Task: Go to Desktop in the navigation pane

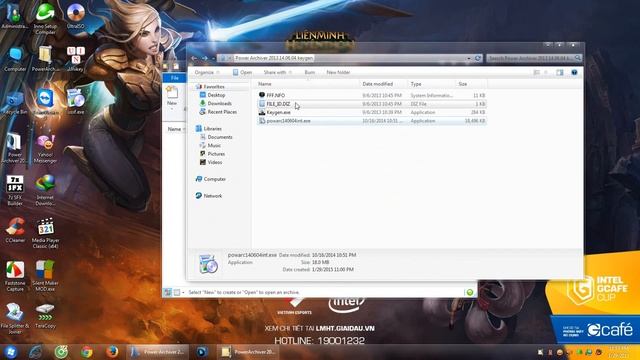Action: click(212, 95)
